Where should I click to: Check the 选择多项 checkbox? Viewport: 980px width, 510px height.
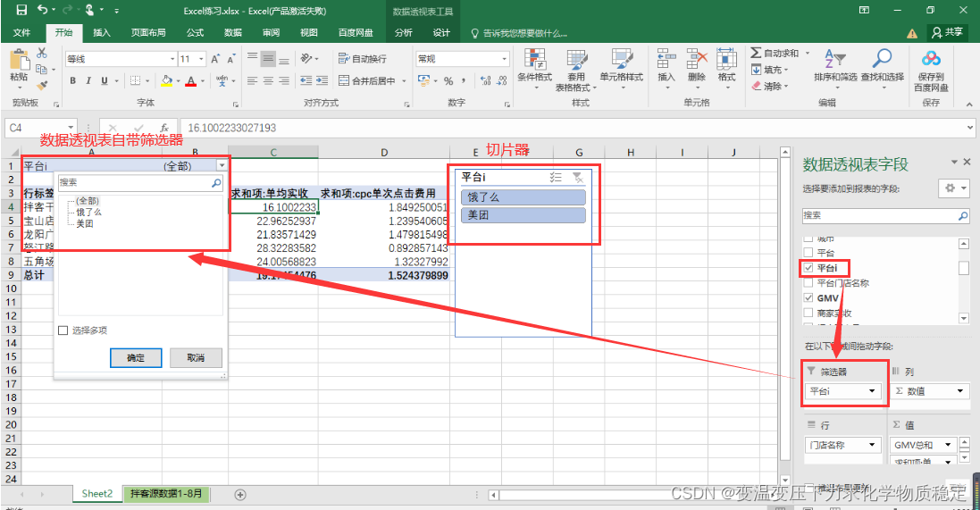pyautogui.click(x=63, y=330)
